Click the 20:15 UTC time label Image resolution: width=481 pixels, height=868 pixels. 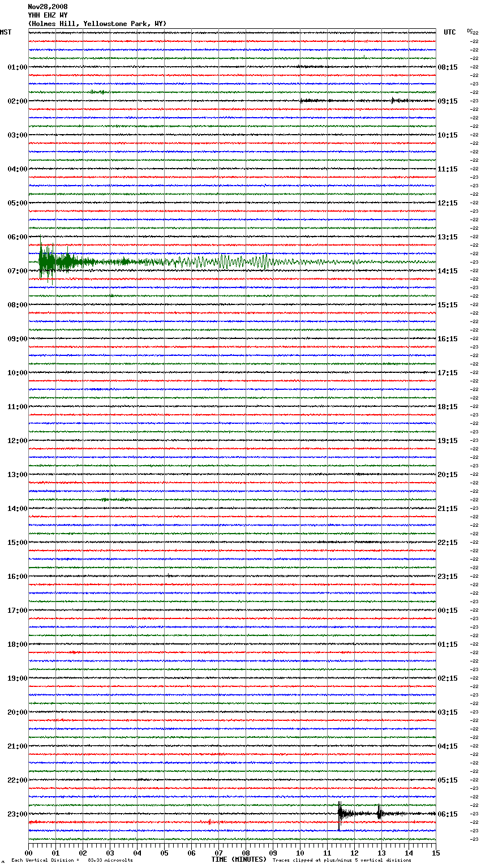click(x=448, y=475)
